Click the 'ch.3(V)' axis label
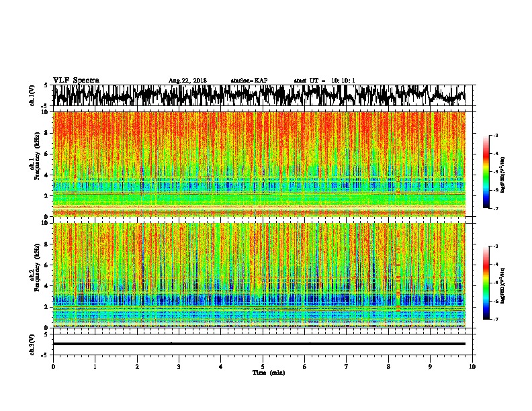 [32, 345]
